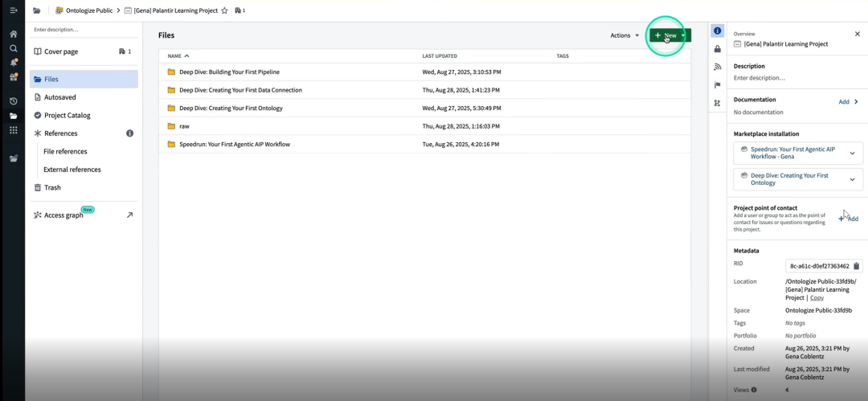This screenshot has width=868, height=401.
Task: Open the raw folder
Action: [x=184, y=126]
